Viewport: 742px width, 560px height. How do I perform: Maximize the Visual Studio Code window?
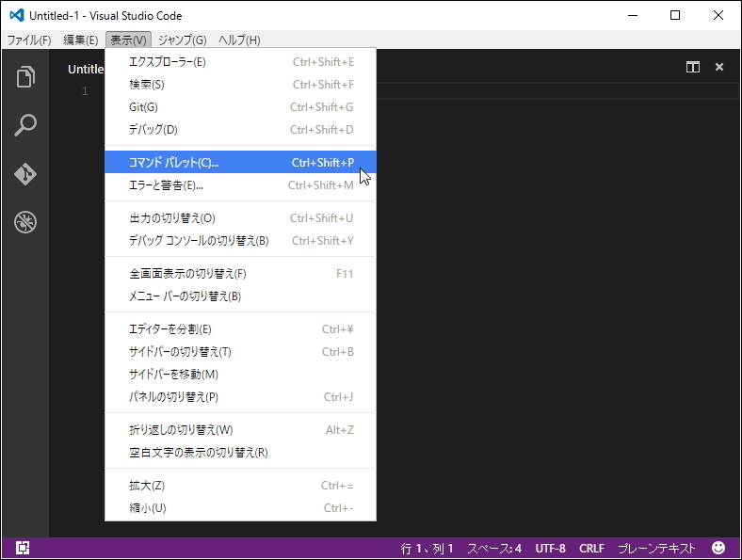(x=675, y=15)
